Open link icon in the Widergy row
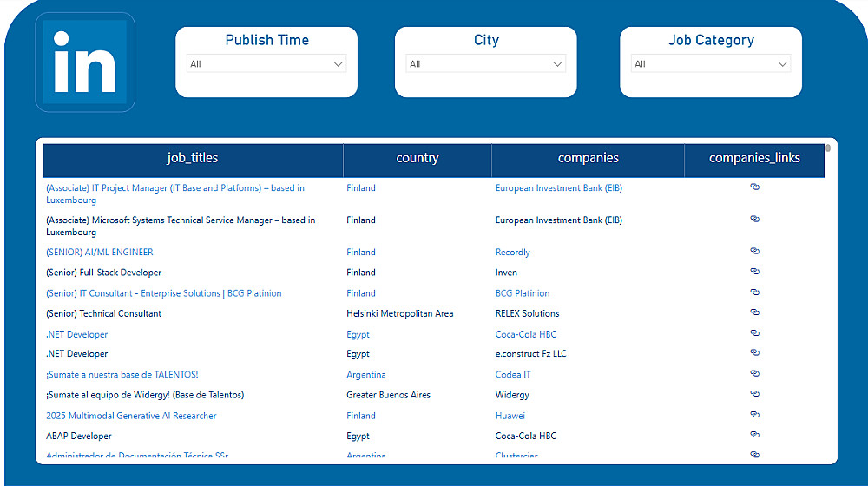 754,393
